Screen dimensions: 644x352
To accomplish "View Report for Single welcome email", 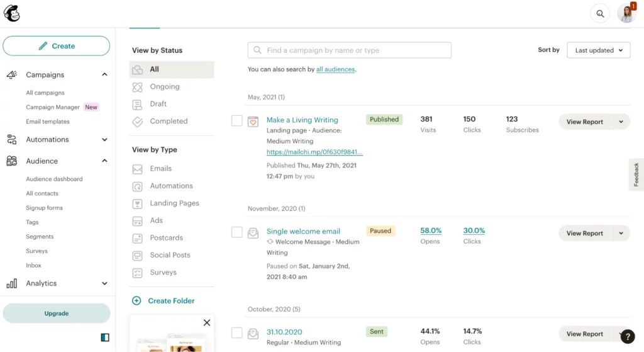I will (x=584, y=233).
